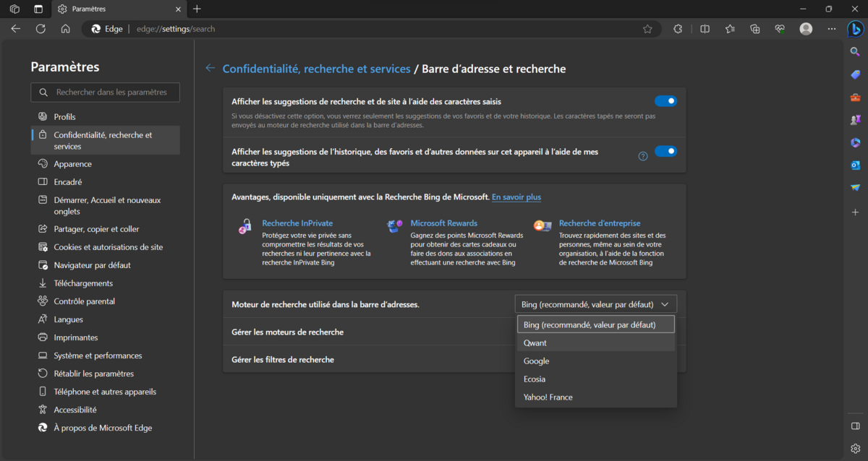This screenshot has width=868, height=461.
Task: Open the Tools briefcase sidebar icon
Action: [x=855, y=98]
